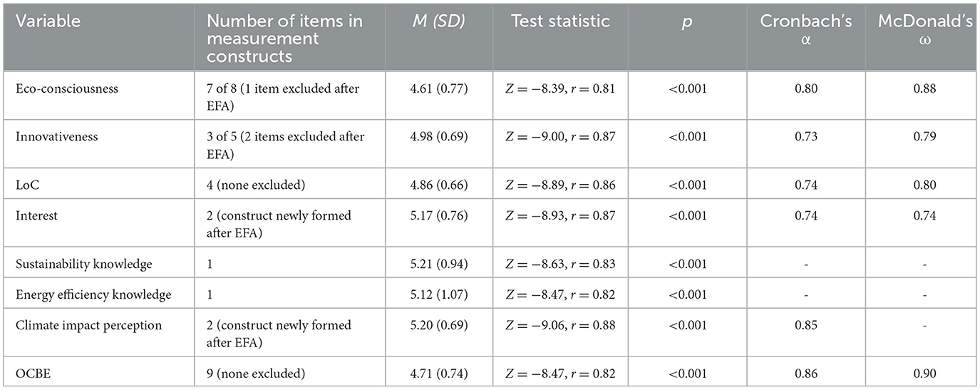Screen dimensions: 980x390
Task: Select the Interest variable cell
Action: pyautogui.click(x=37, y=215)
